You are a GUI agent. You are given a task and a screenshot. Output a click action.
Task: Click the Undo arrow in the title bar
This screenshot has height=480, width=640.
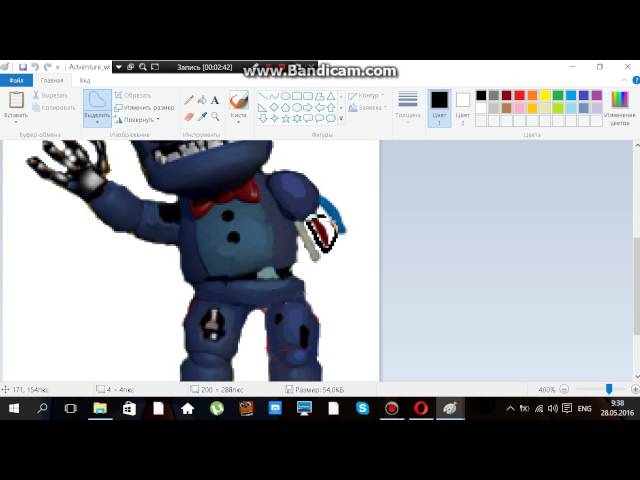tap(36, 67)
